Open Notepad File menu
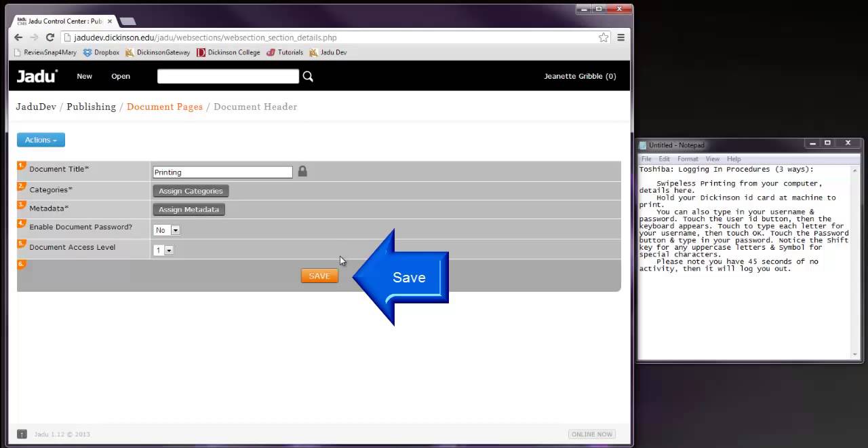Screen dimensions: 868x448 [646, 159]
